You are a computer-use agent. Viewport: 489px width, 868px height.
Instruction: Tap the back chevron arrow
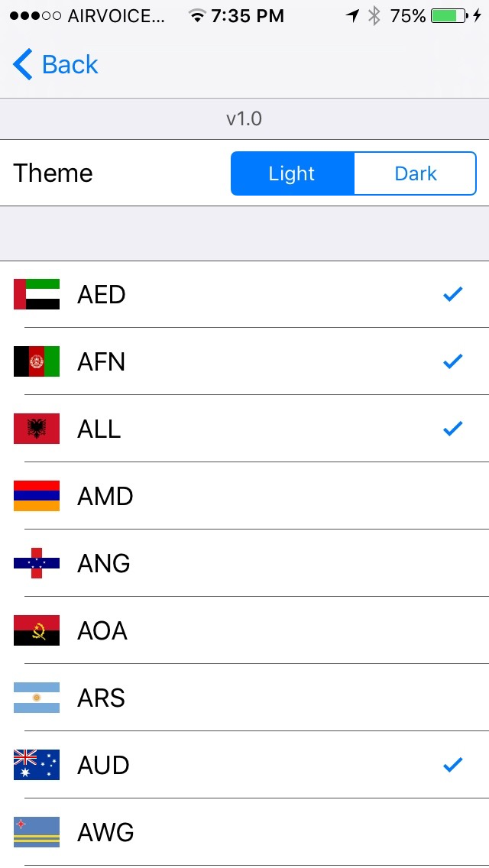(x=22, y=64)
